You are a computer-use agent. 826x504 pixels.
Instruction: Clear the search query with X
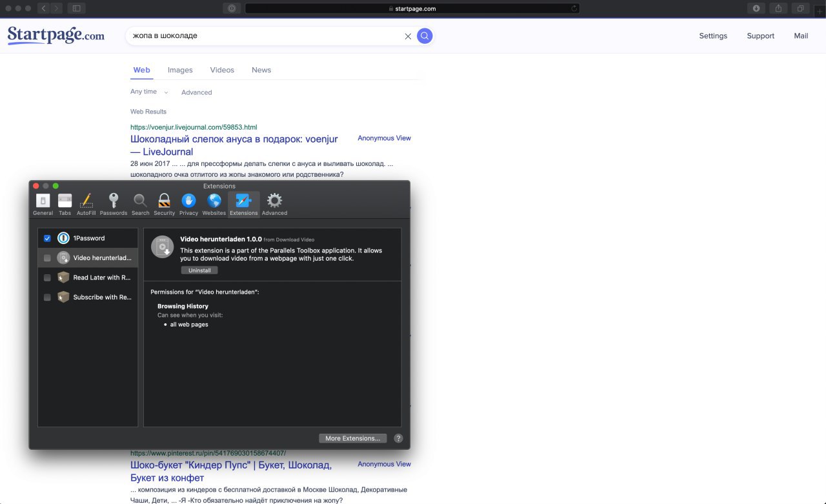click(x=408, y=36)
